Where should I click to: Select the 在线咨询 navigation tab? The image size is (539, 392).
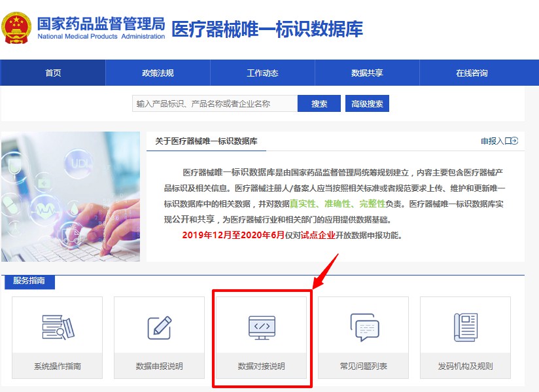click(x=472, y=73)
